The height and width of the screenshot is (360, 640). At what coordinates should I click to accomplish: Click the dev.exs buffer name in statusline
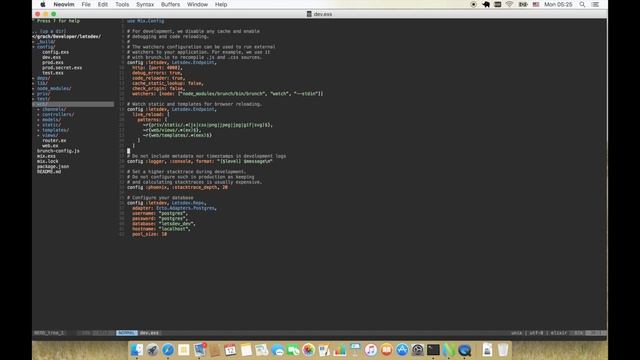(x=149, y=333)
